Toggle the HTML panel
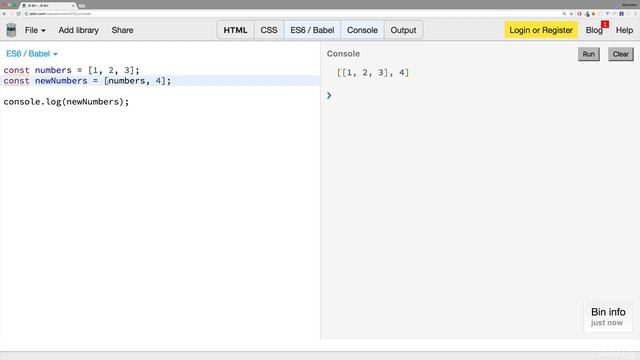640x360 pixels. point(236,30)
